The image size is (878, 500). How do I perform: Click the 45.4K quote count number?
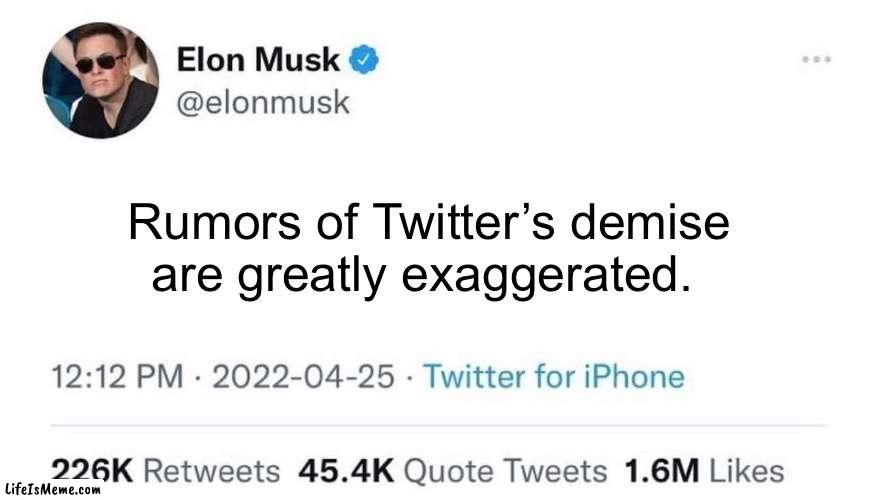[x=346, y=469]
